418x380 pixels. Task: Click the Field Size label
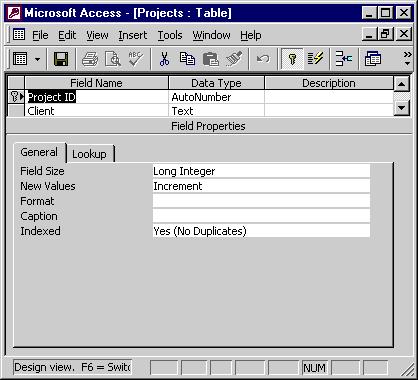tap(42, 171)
